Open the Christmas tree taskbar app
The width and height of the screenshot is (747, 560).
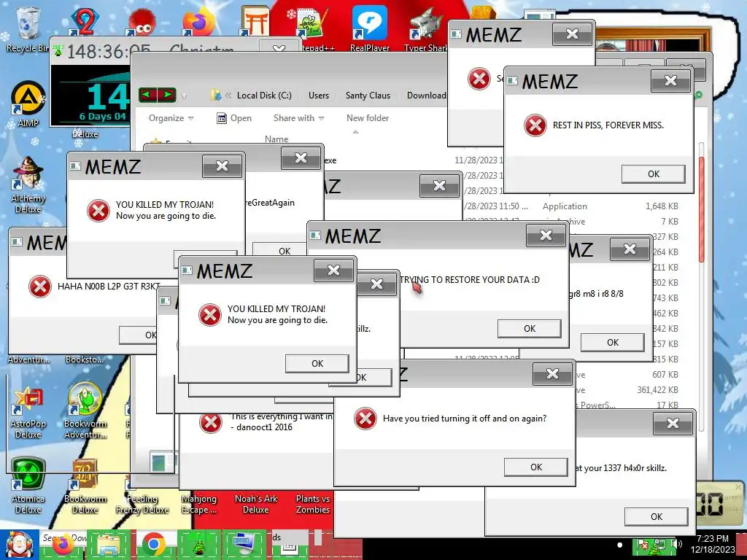tap(198, 545)
